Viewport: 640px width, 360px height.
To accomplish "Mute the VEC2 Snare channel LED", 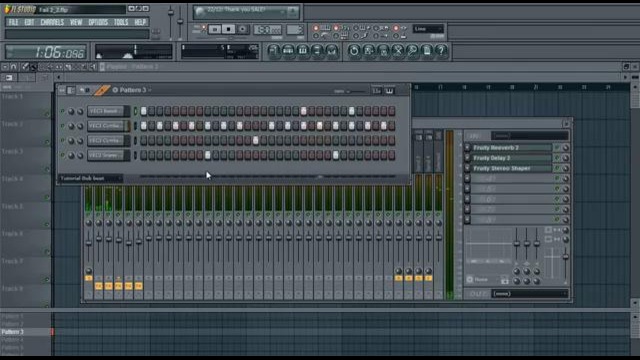I will (x=62, y=155).
